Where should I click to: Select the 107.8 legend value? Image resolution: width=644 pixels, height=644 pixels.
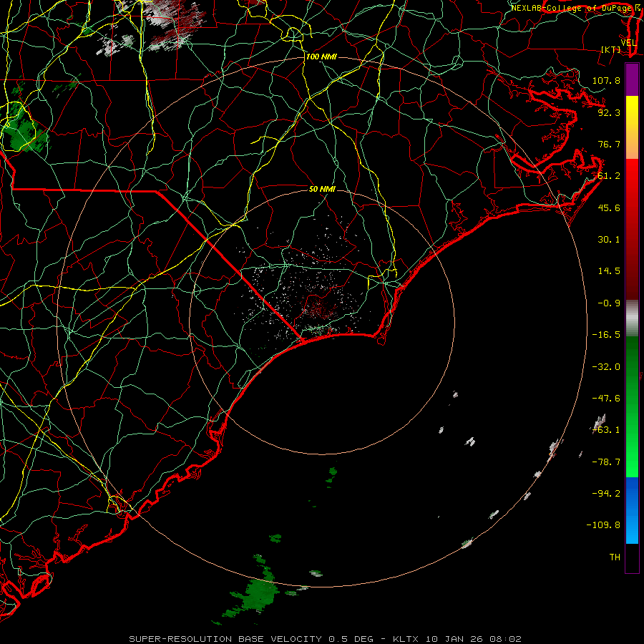point(606,80)
